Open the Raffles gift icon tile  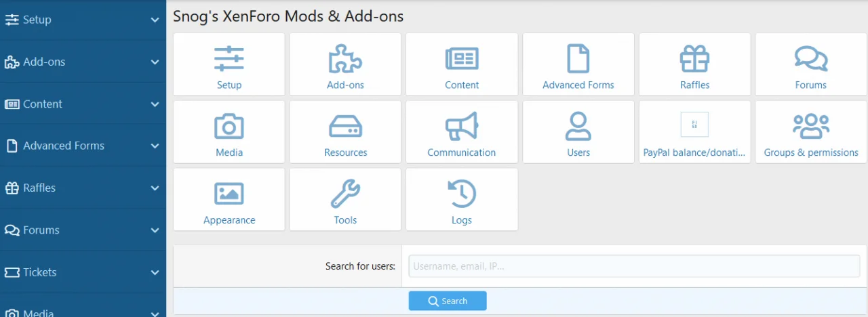694,65
